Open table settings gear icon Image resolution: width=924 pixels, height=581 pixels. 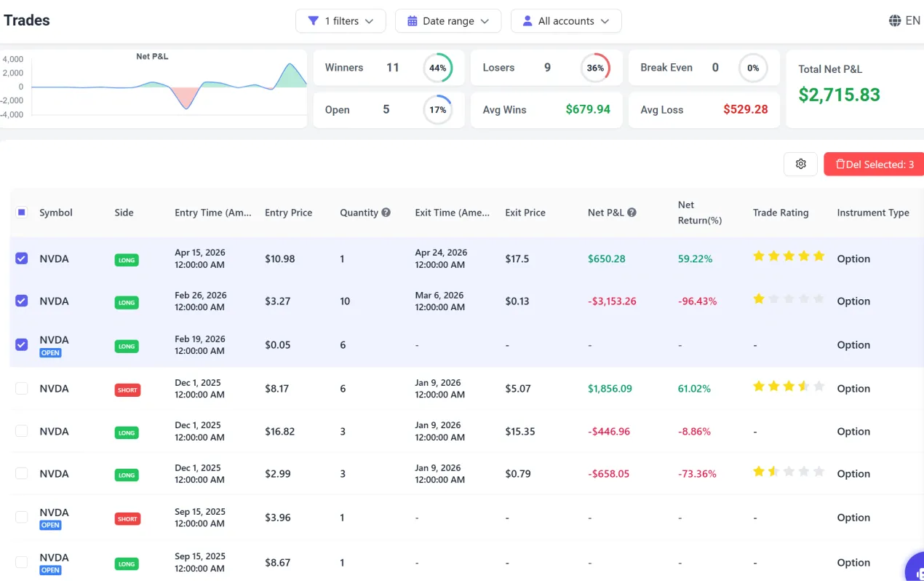pyautogui.click(x=801, y=164)
